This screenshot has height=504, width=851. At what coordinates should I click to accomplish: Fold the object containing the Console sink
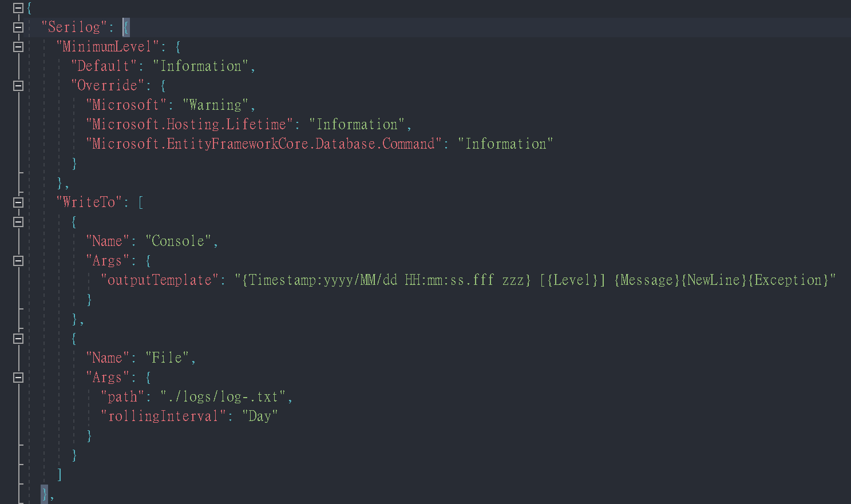click(18, 222)
